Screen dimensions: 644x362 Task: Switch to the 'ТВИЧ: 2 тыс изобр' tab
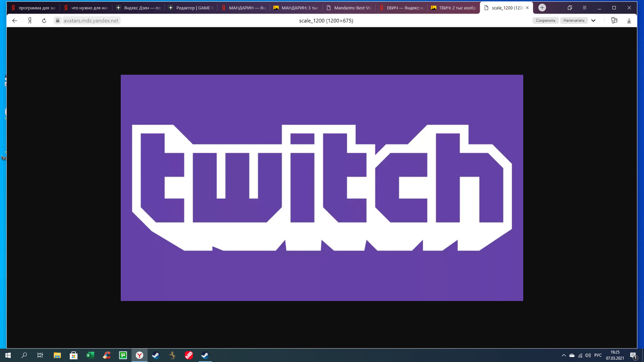coord(454,8)
